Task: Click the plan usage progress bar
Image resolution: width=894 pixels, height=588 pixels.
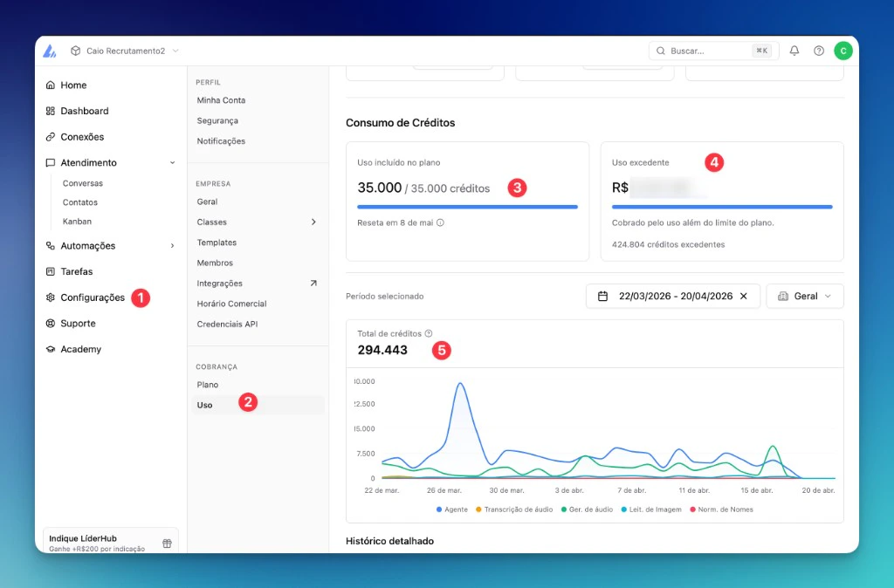Action: [468, 207]
